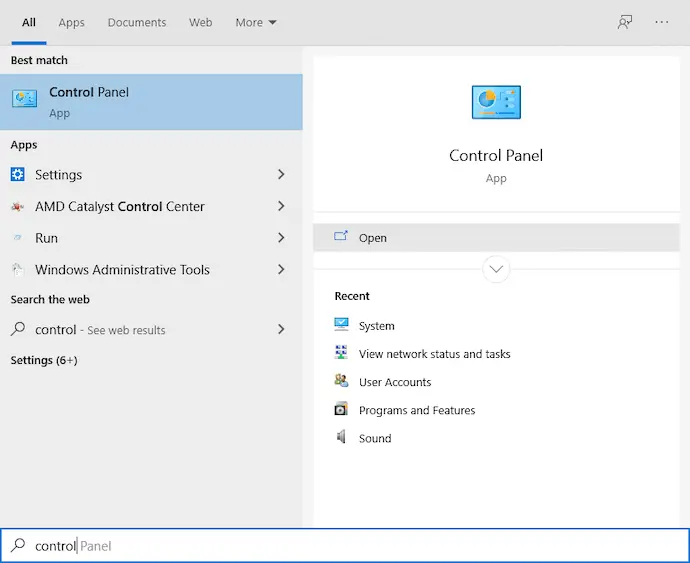Click the large Control Panel icon in the preview pane
This screenshot has width=690, height=563.
tap(496, 102)
